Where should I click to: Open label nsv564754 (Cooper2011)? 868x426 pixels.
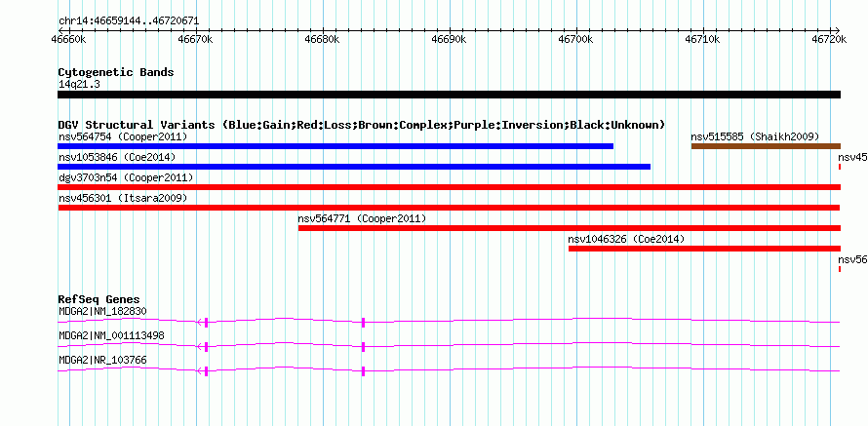(123, 136)
